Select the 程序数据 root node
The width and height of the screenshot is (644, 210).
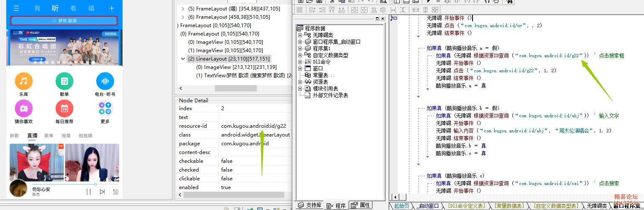pyautogui.click(x=315, y=28)
